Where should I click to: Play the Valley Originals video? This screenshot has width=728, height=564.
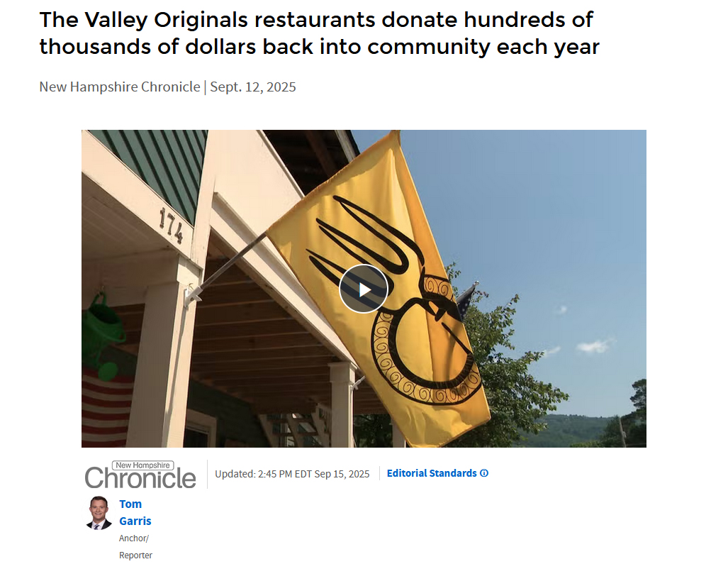(364, 289)
